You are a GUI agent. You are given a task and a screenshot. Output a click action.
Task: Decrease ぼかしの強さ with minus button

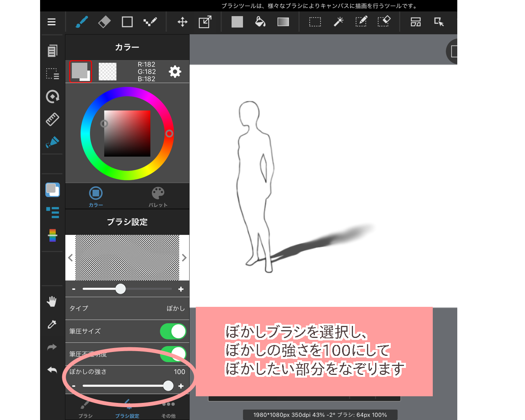[74, 386]
